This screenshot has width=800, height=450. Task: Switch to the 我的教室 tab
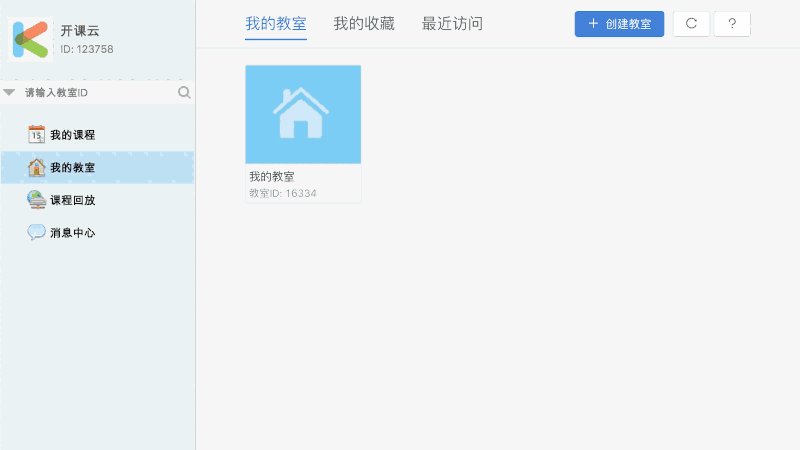[x=276, y=24]
